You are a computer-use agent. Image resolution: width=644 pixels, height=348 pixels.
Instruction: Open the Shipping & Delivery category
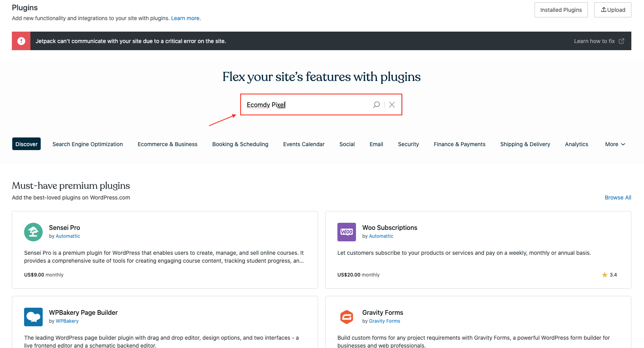tap(525, 144)
